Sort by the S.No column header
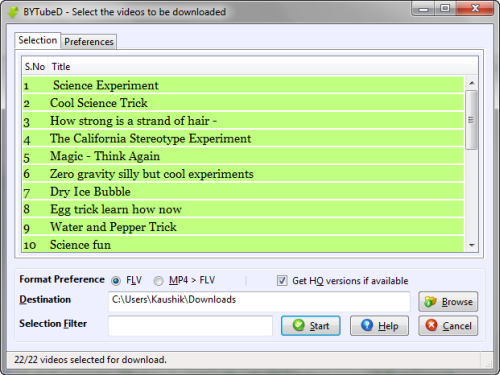The image size is (500, 375). pos(35,67)
